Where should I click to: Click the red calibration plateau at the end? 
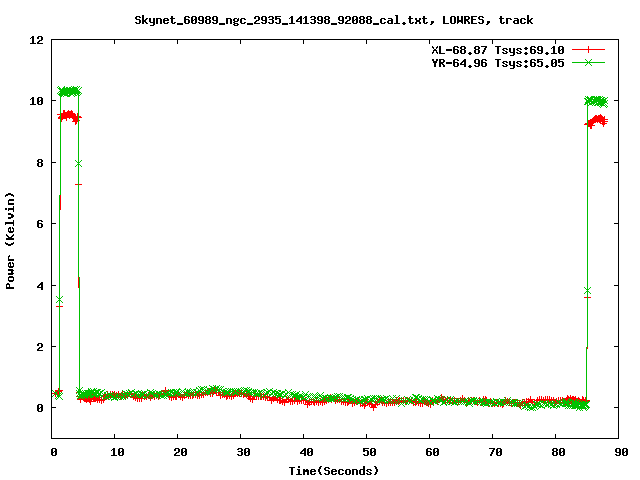click(x=597, y=121)
